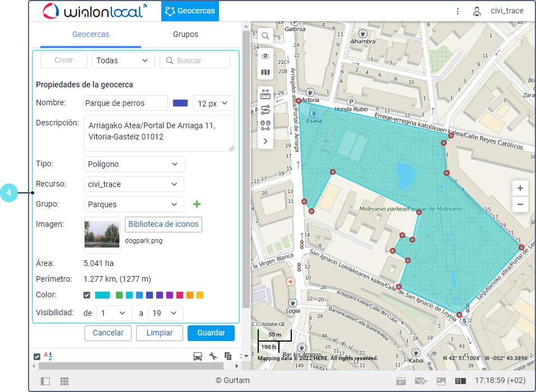Click the A-Z sort icon
536x392 pixels.
48,356
